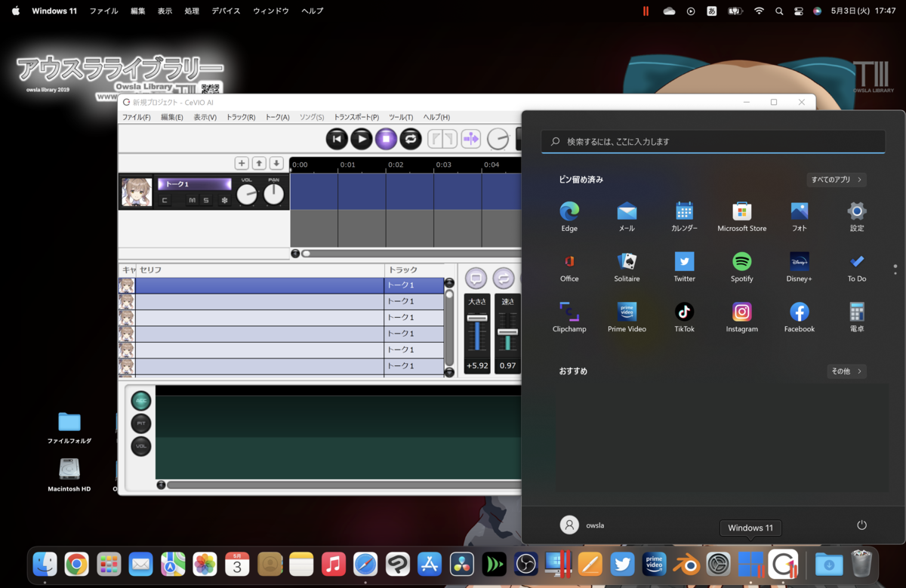Click the master volume knob in toolbar
Screen dimensions: 906x588
click(x=498, y=139)
